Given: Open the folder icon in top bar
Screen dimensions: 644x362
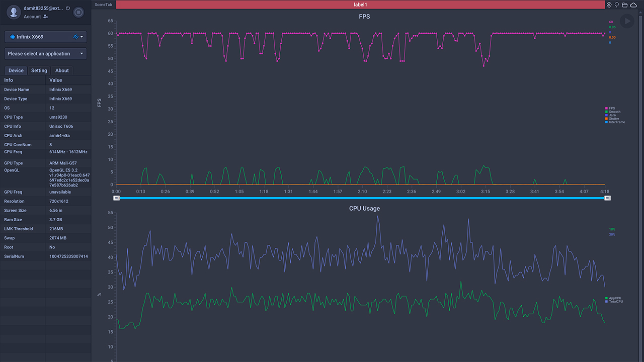Looking at the screenshot, I should tap(624, 5).
